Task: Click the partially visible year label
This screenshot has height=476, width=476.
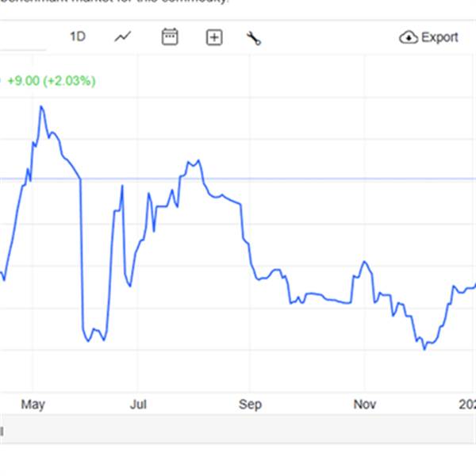Action: click(x=470, y=405)
